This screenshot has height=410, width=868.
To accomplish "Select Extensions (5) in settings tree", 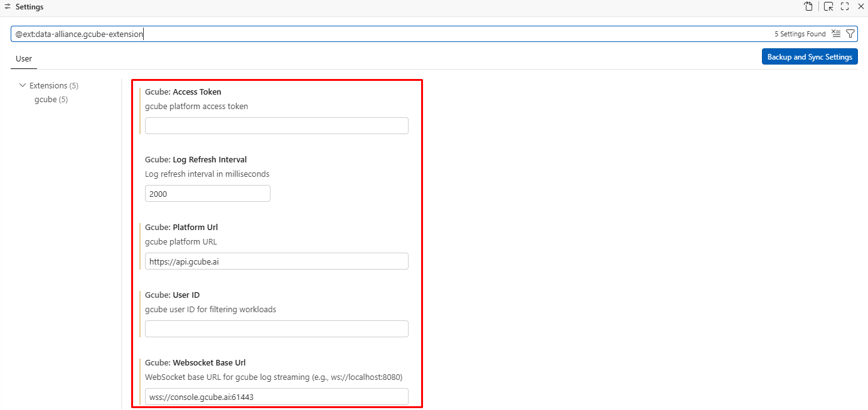I will click(x=54, y=85).
